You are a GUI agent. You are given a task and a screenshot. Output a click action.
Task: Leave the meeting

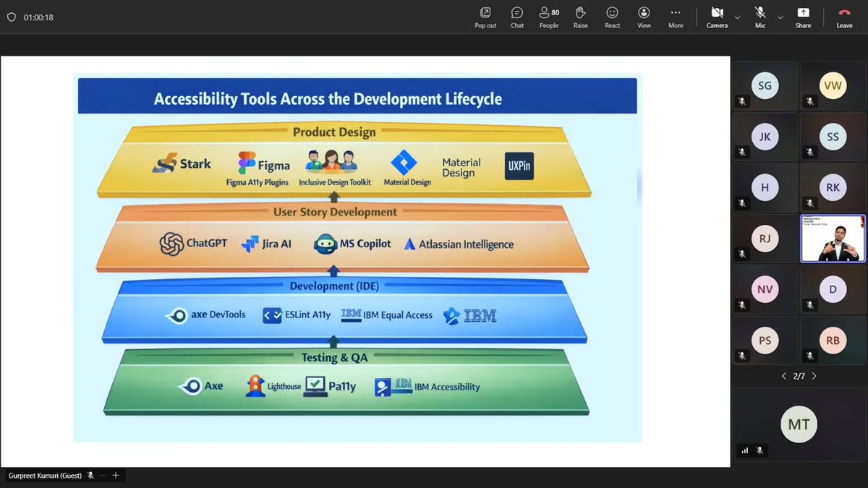coord(844,17)
